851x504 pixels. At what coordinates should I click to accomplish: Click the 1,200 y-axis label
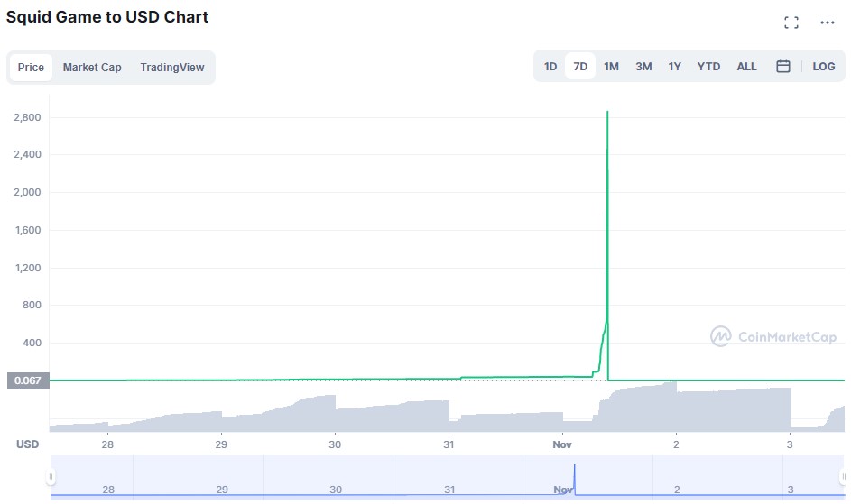click(x=28, y=268)
